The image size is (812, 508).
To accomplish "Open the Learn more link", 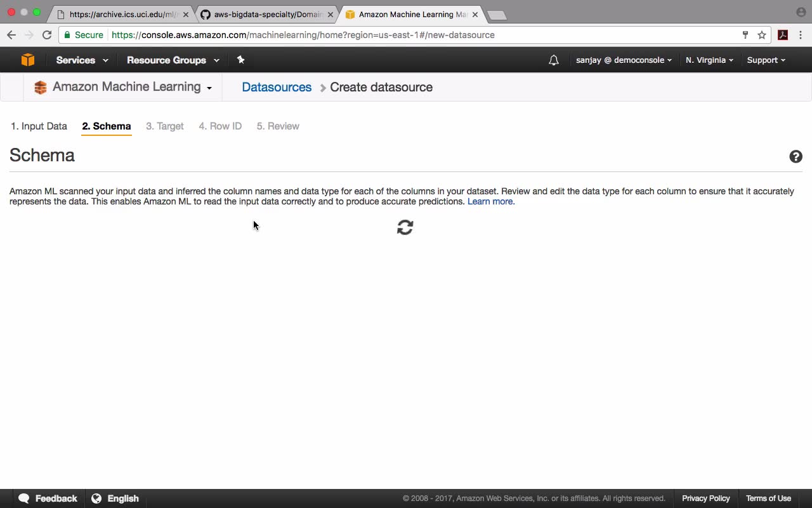I will click(x=491, y=201).
